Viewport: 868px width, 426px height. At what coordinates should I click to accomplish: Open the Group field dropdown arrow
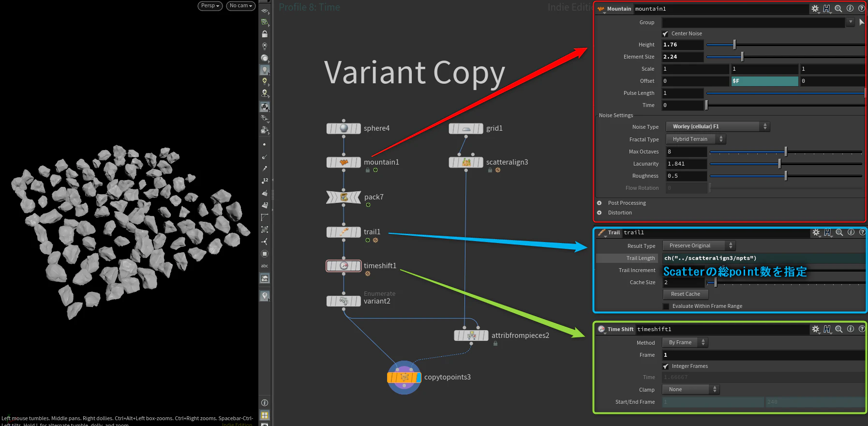850,22
